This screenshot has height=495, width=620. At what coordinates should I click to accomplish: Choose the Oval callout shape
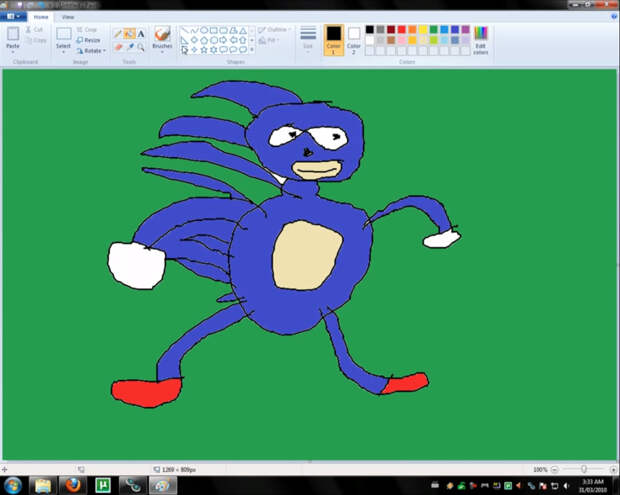click(x=233, y=50)
